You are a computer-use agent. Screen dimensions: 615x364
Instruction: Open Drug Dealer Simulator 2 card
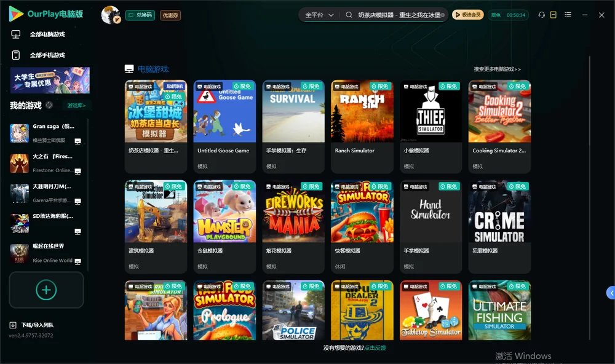[x=362, y=310]
